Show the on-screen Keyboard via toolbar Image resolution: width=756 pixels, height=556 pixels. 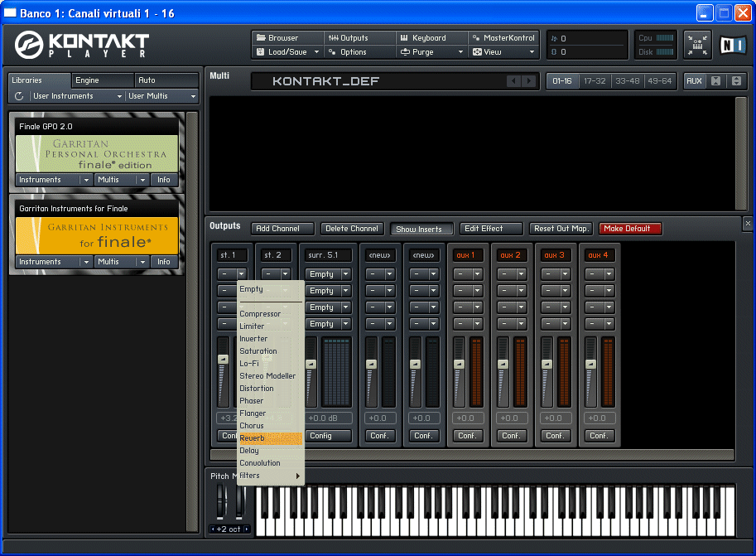tap(431, 37)
